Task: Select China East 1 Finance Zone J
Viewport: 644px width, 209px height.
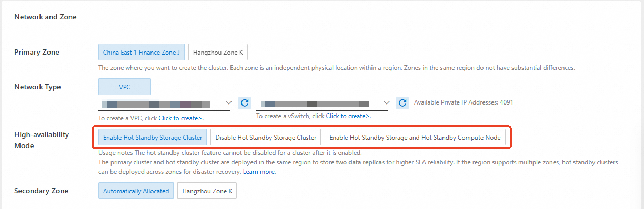Action: [x=142, y=53]
